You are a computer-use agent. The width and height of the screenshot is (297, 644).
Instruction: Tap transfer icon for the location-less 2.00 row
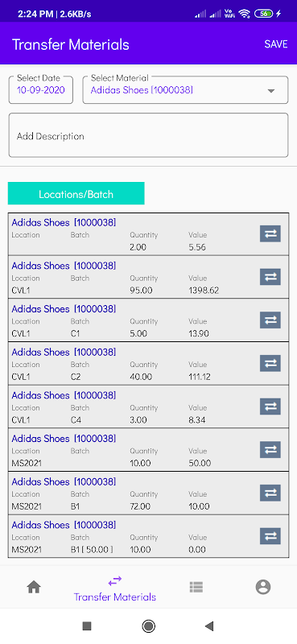pos(270,233)
